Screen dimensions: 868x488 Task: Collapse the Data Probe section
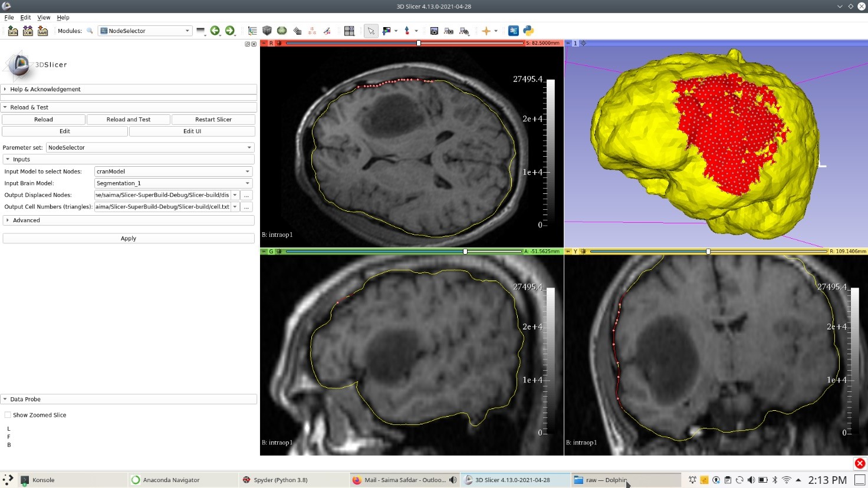coord(129,399)
